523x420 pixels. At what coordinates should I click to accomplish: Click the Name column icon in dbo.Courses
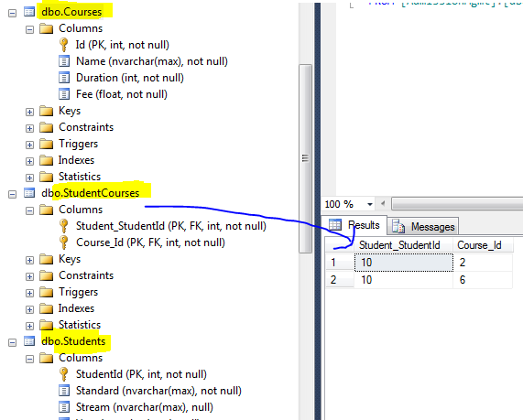(64, 61)
